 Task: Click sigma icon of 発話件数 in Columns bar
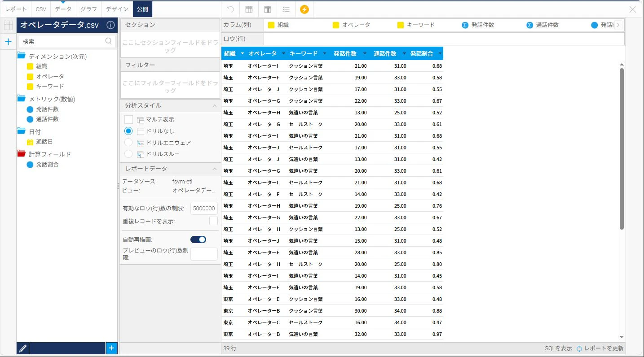[x=465, y=25]
